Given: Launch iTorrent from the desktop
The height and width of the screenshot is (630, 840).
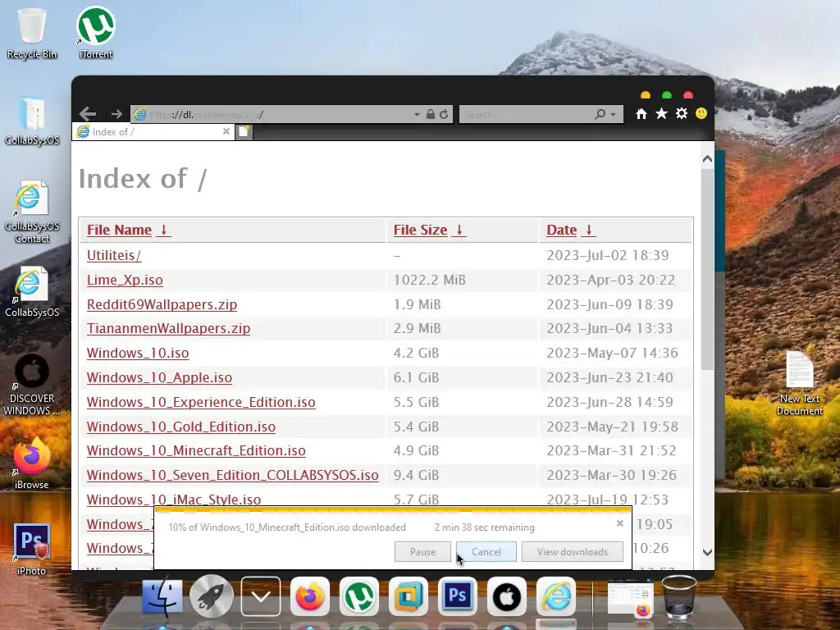Looking at the screenshot, I should [96, 32].
